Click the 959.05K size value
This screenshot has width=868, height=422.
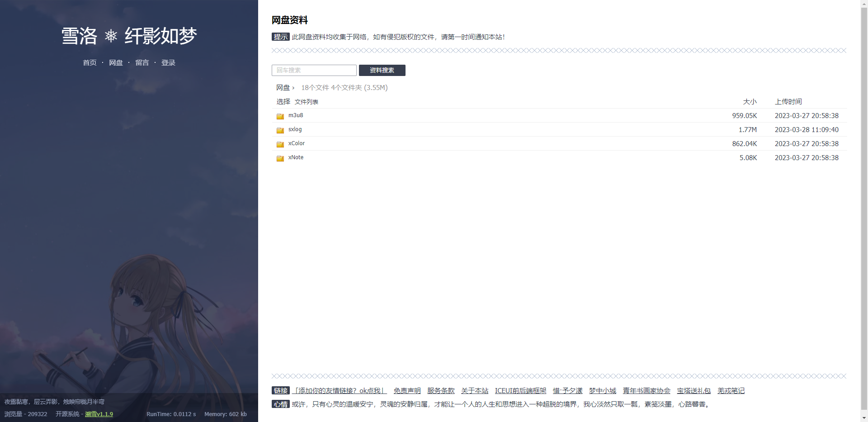tap(745, 116)
